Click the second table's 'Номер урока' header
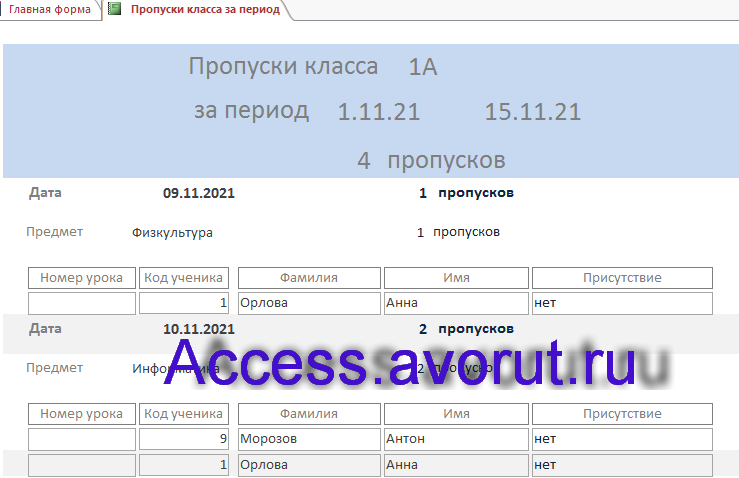 pos(82,413)
